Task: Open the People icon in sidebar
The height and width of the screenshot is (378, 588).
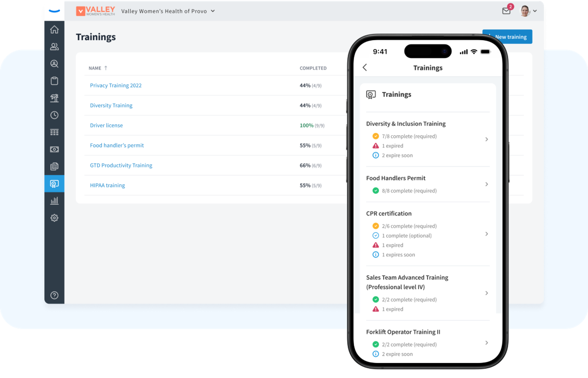Action: pos(54,47)
